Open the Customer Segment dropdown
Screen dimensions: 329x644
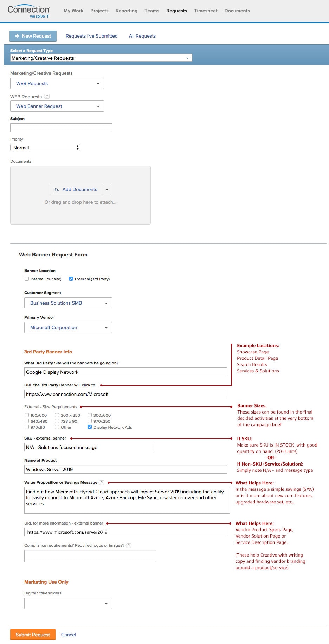[x=68, y=303]
